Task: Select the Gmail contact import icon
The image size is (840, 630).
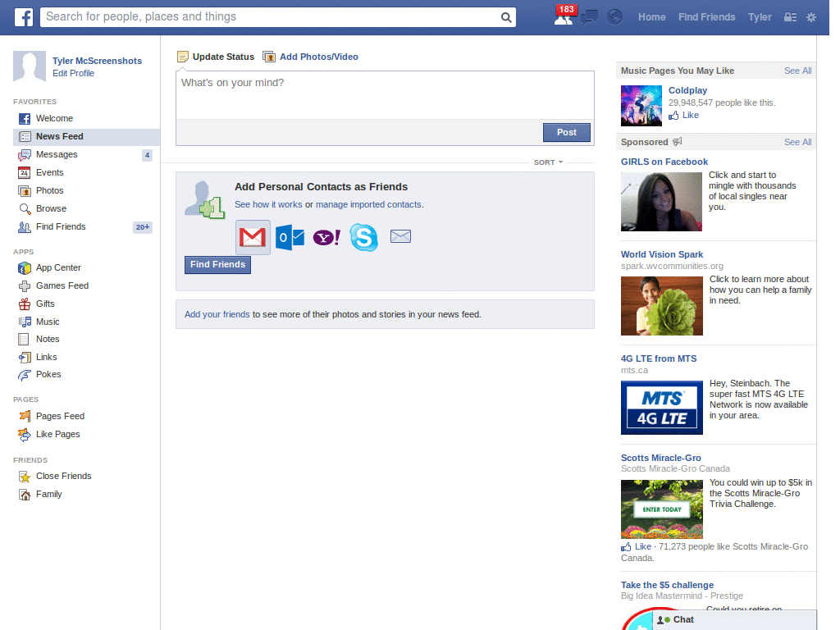Action: click(253, 237)
